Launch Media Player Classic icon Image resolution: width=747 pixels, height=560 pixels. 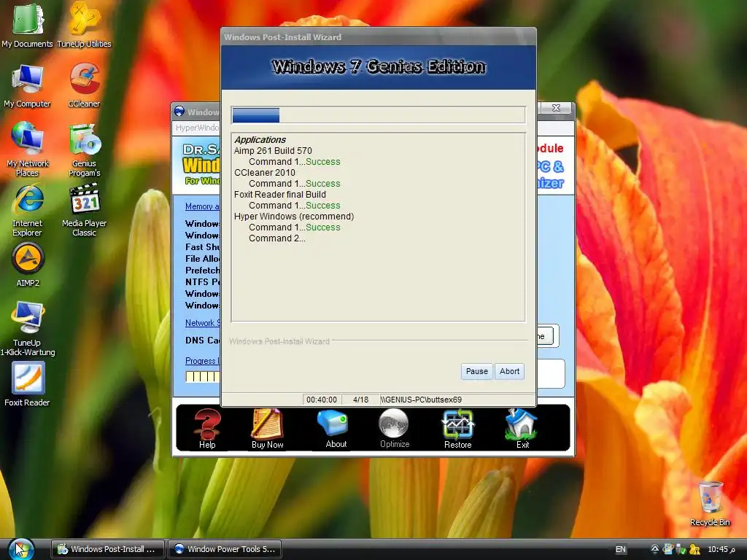click(x=85, y=210)
